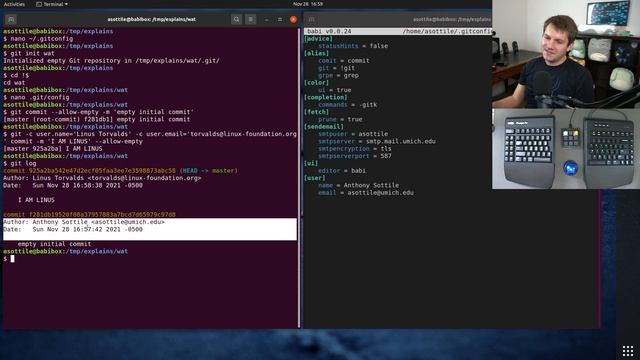Click the [advice] section header in babi
The image size is (640, 360).
point(318,39)
